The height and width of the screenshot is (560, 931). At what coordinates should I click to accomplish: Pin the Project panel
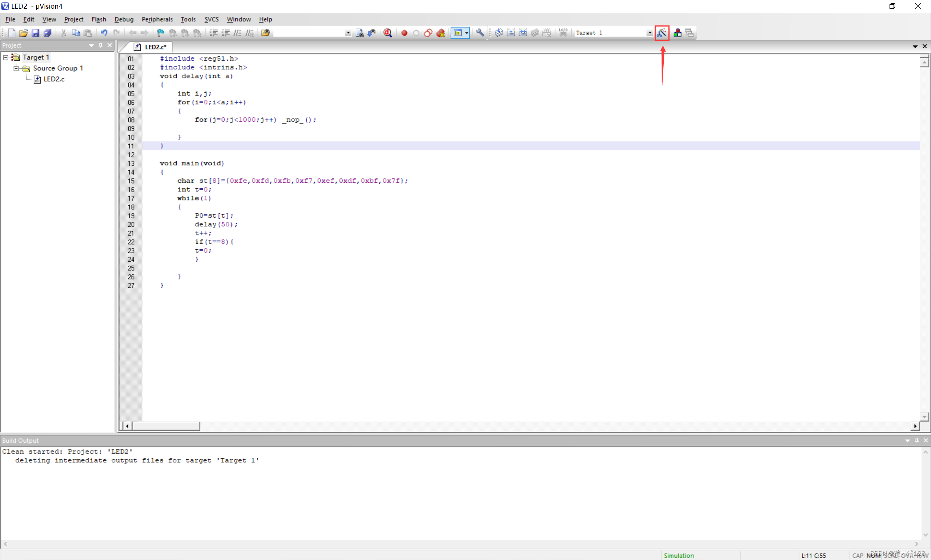click(x=100, y=45)
